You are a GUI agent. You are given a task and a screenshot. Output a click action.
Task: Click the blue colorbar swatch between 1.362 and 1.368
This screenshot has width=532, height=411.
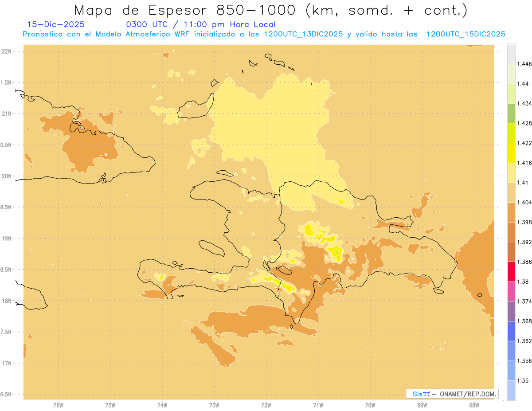(x=511, y=331)
